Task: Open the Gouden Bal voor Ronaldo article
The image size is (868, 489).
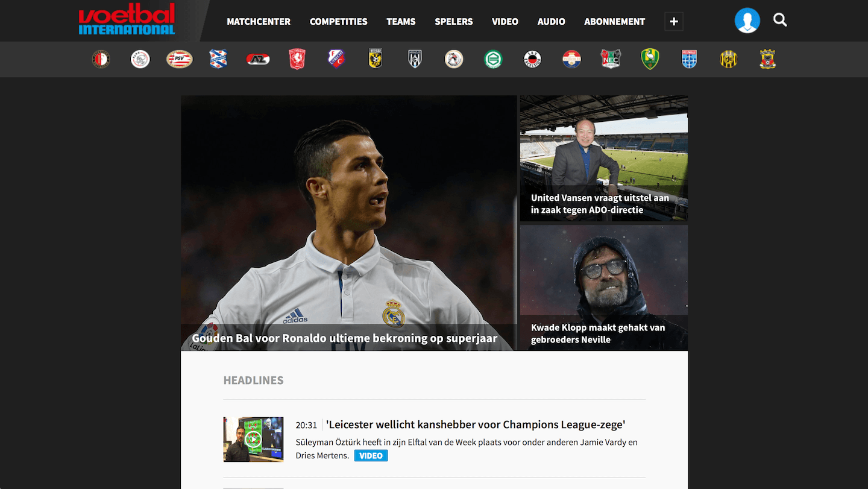Action: tap(348, 223)
